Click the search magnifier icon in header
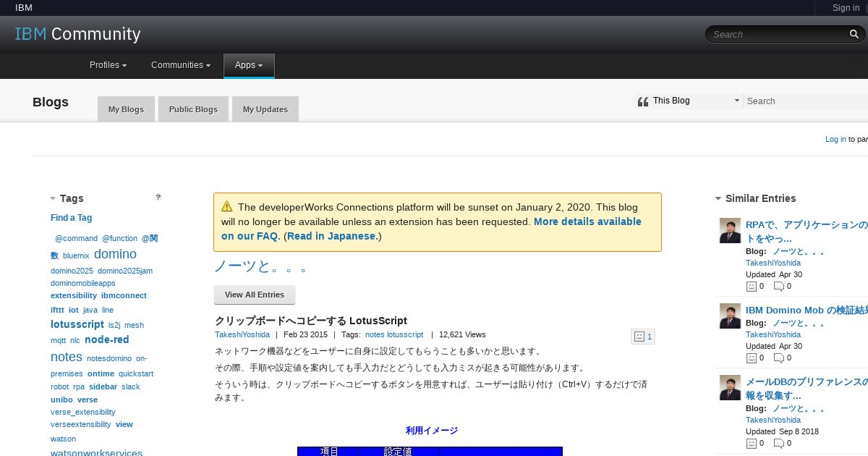Image resolution: width=868 pixels, height=456 pixels. point(854,34)
